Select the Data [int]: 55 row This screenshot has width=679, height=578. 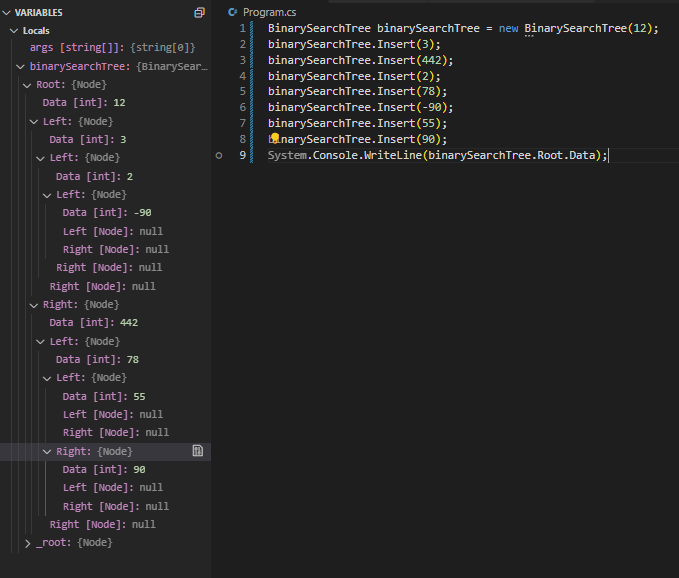tap(103, 396)
